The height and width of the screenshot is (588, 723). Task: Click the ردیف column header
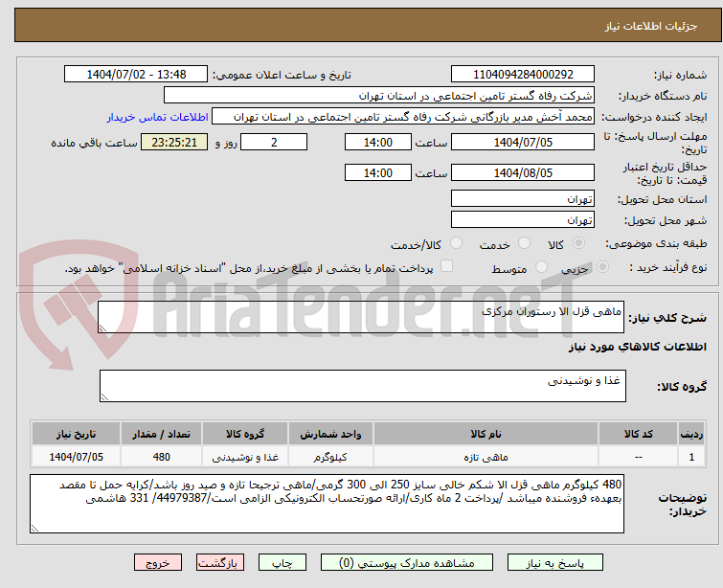pos(691,434)
